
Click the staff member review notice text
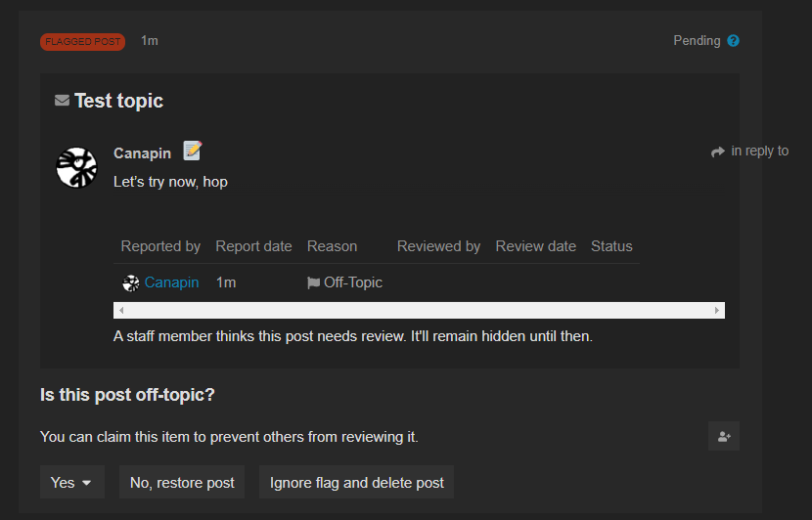[x=352, y=336]
